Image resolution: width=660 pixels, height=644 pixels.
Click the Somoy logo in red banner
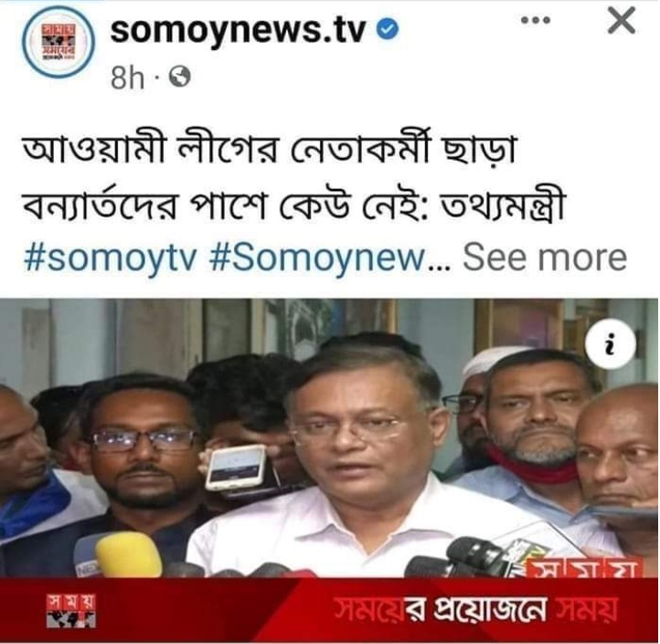click(71, 610)
